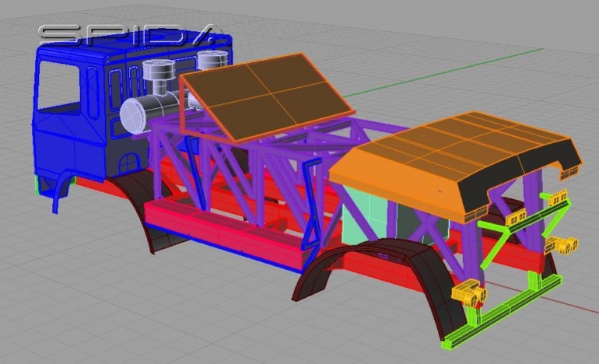This screenshot has height=364, width=599.
Task: Select the tilted brown solar panel
Action: [x=266, y=96]
